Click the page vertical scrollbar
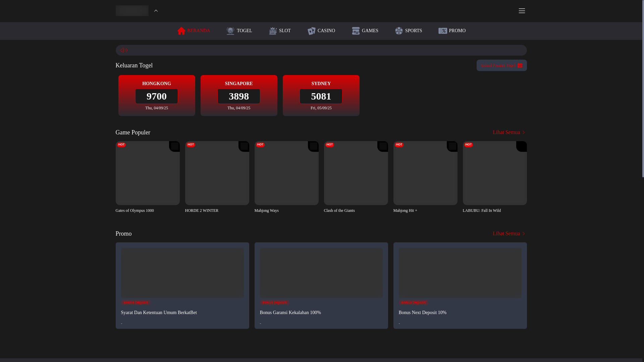 [x=643, y=89]
